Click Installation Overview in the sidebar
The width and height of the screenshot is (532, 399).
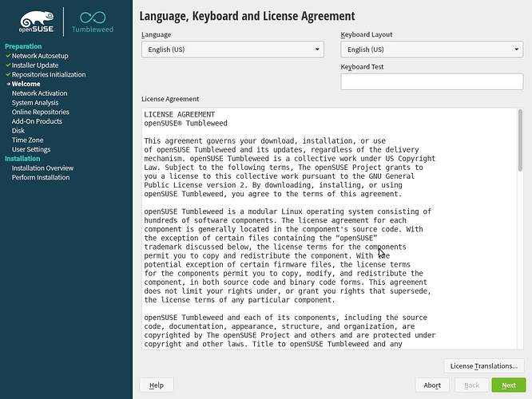42,168
